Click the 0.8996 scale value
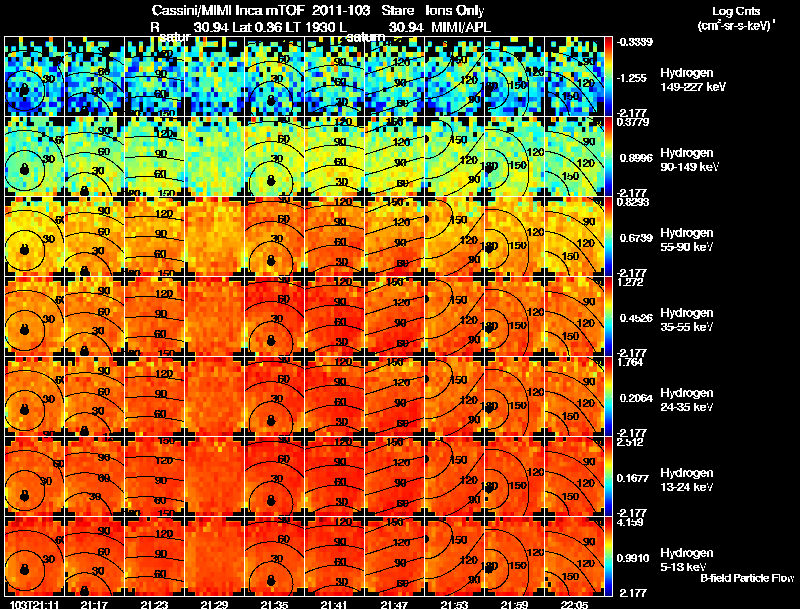This screenshot has height=609, width=800. coord(636,158)
